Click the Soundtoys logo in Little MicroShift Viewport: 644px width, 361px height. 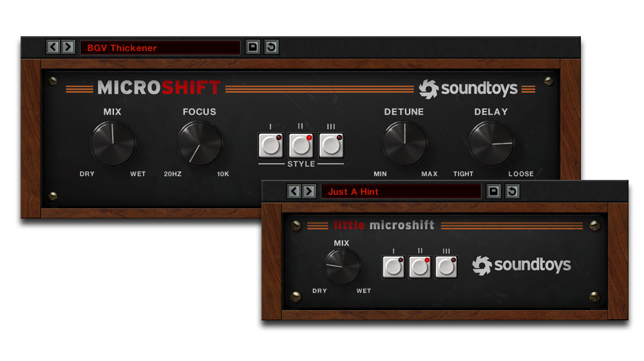click(x=521, y=265)
